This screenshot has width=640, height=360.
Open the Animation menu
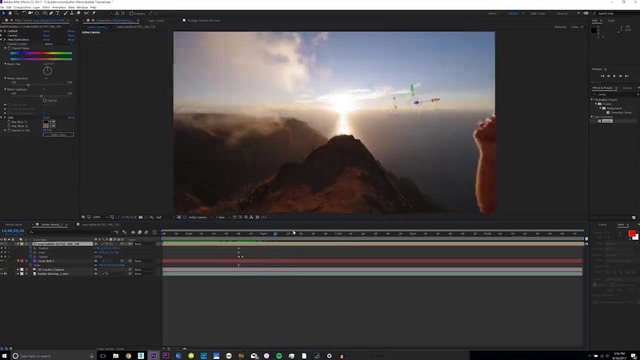(x=59, y=7)
